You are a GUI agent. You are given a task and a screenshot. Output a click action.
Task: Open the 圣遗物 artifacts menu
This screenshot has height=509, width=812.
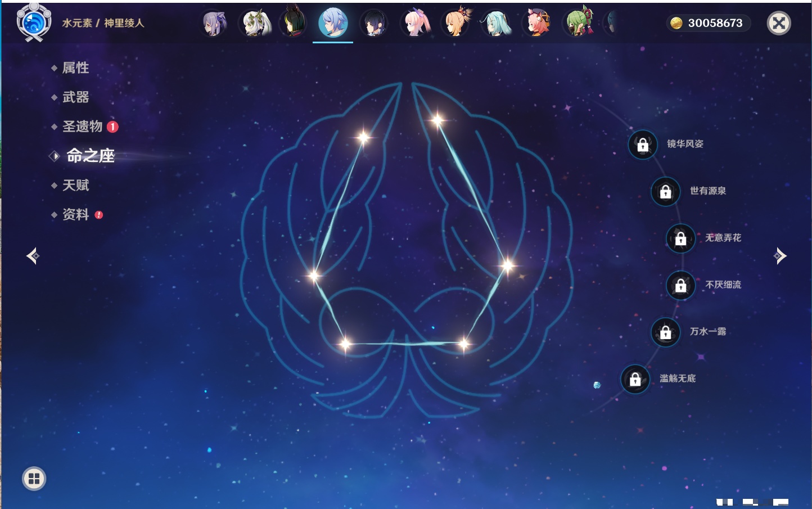coord(83,127)
